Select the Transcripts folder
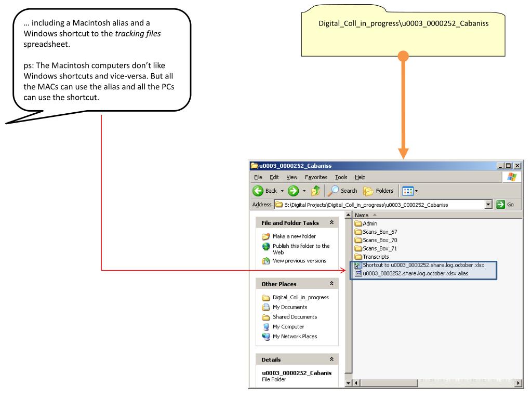Screen dimensions: 532x399 click(371, 257)
